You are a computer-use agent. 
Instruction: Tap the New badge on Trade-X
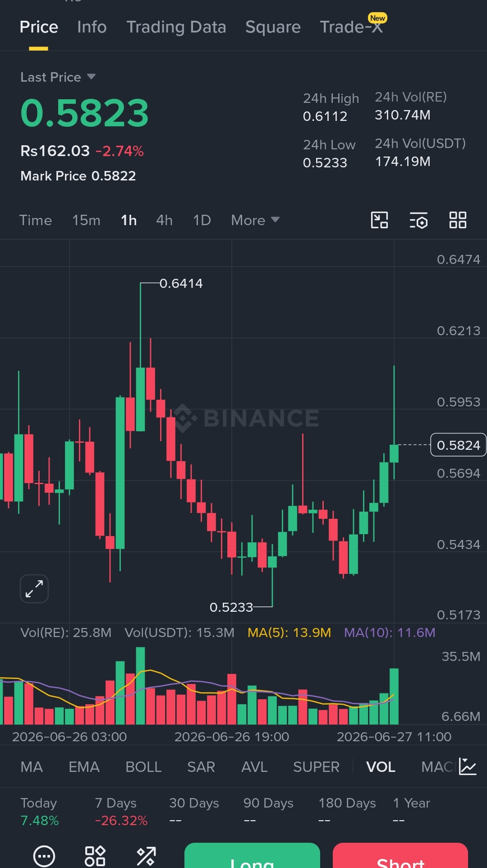click(x=377, y=18)
